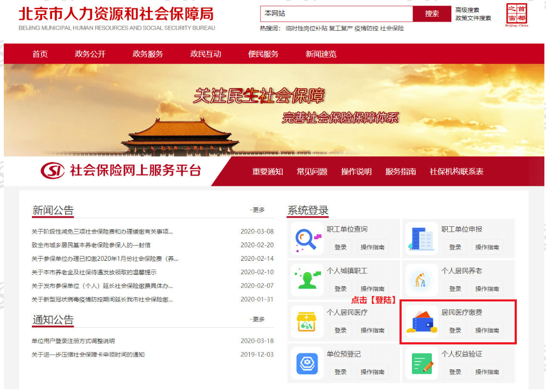Click the 首都之窗 logo at top right
This screenshot has height=392, width=546.
click(516, 15)
